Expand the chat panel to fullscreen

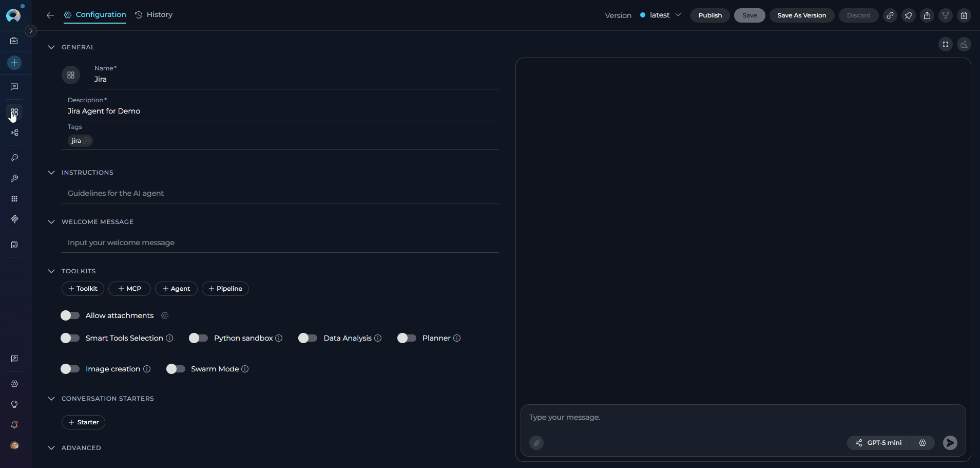point(946,44)
